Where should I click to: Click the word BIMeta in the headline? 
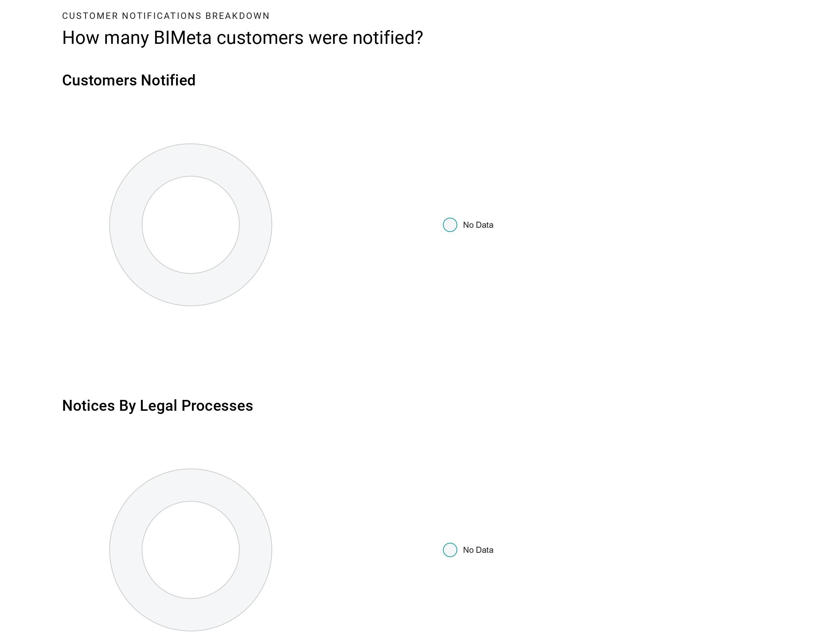click(182, 38)
